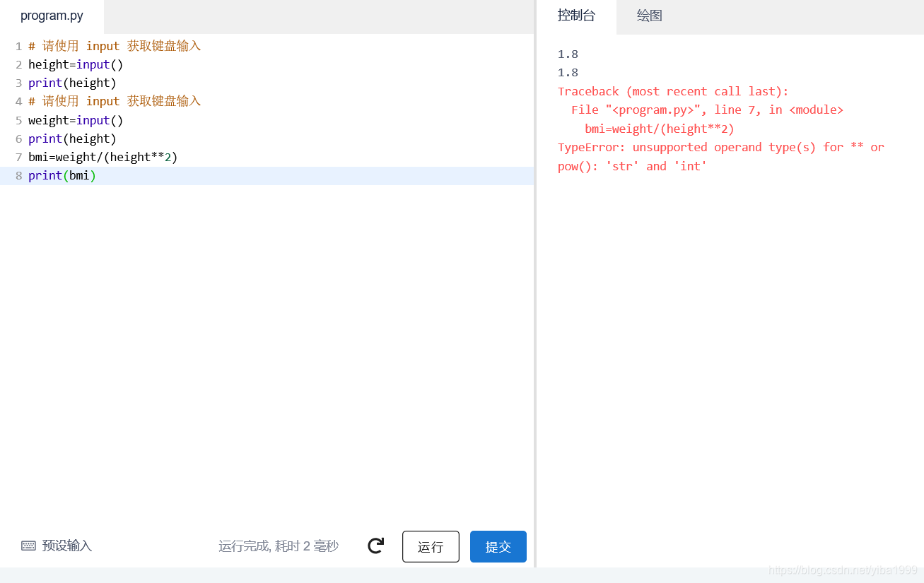Open the program.py editor tab
The width and height of the screenshot is (924, 583).
pyautogui.click(x=52, y=16)
